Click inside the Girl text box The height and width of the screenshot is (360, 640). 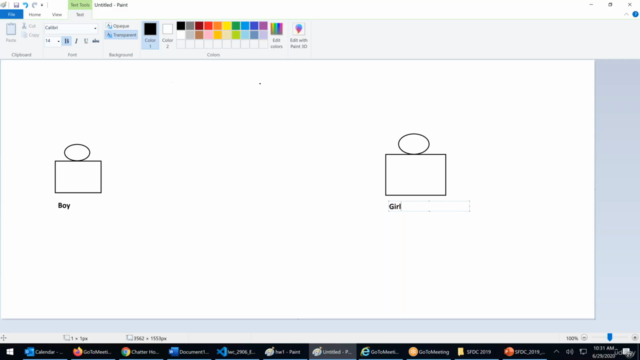429,206
